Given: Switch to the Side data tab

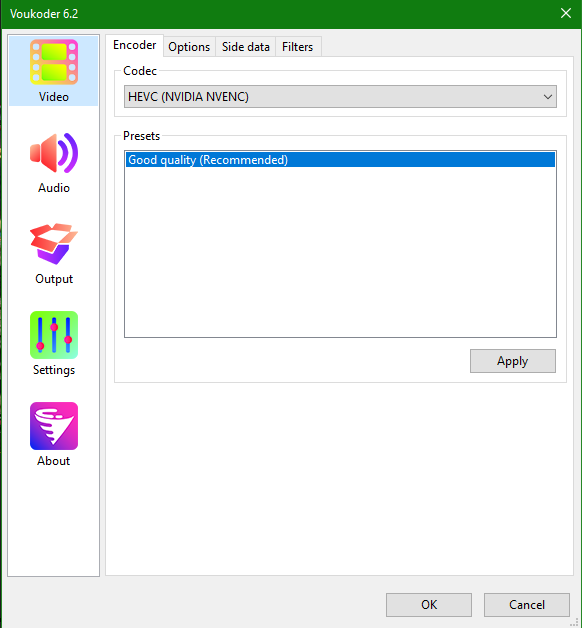Looking at the screenshot, I should point(246,47).
